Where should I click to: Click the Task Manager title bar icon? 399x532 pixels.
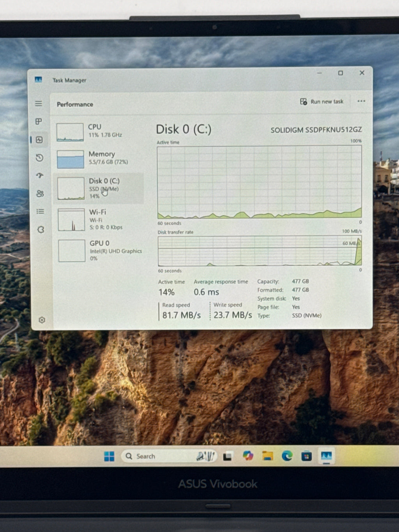(x=38, y=80)
